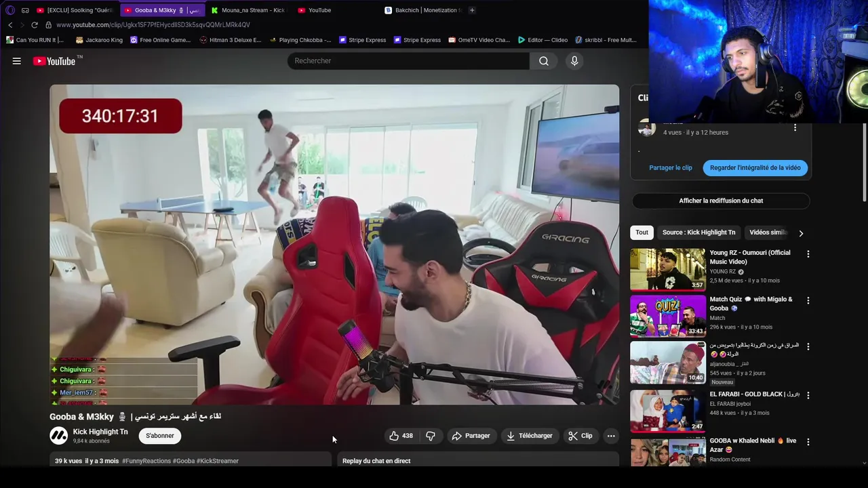Open the OmeTV Video Chat bookmark
This screenshot has width=868, height=488.
point(479,40)
